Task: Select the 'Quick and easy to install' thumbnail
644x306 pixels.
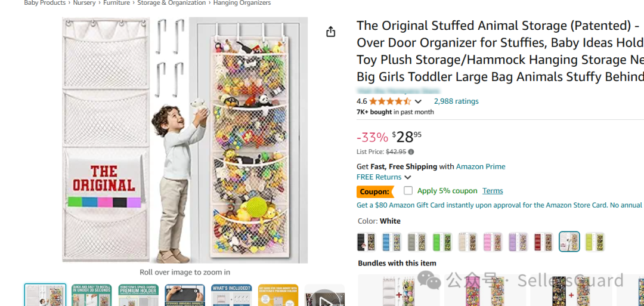Action: pyautogui.click(x=91, y=295)
